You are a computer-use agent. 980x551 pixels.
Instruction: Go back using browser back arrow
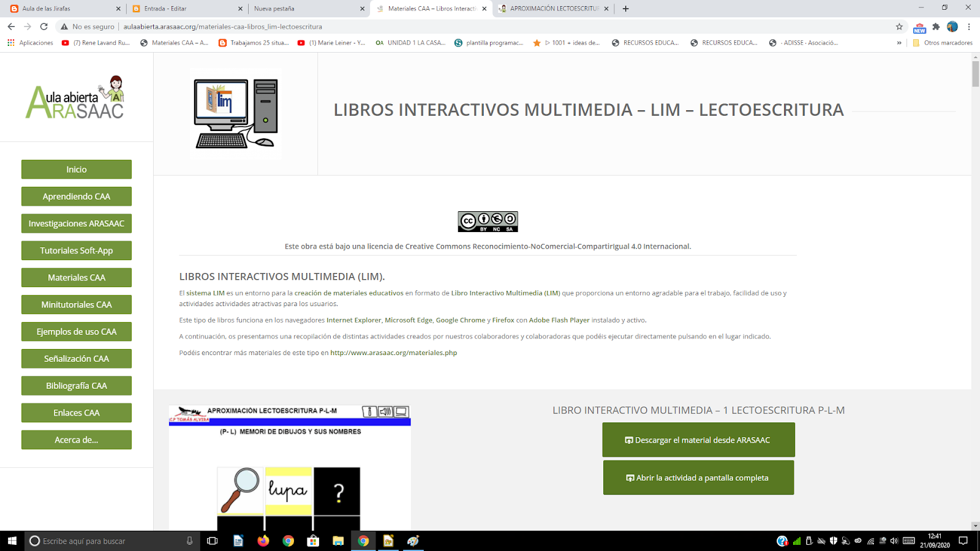point(11,26)
